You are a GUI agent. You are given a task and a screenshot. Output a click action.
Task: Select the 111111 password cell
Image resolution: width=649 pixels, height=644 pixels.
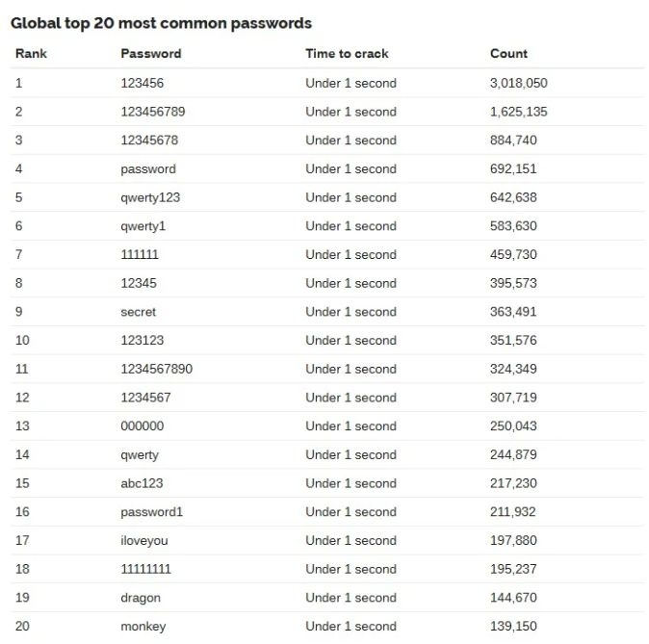tap(140, 254)
